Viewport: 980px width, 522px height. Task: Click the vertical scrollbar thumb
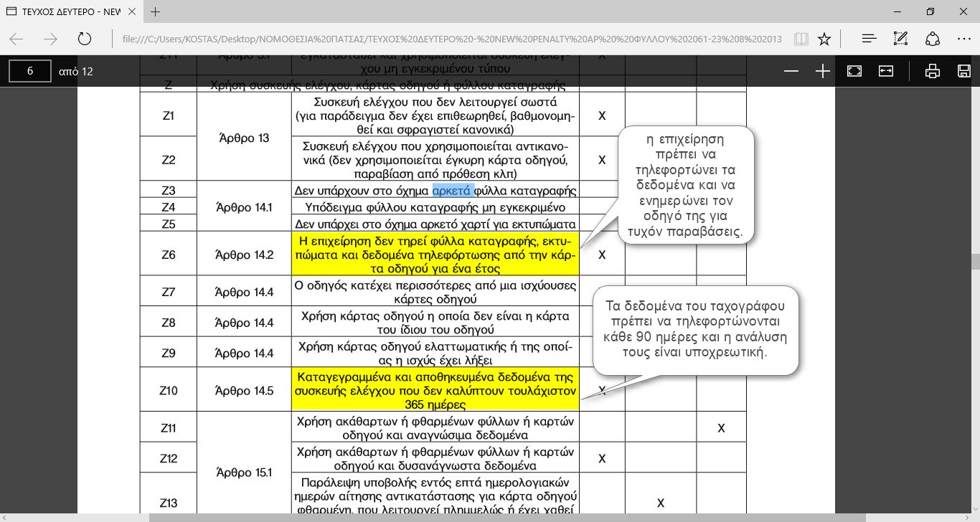point(975,261)
